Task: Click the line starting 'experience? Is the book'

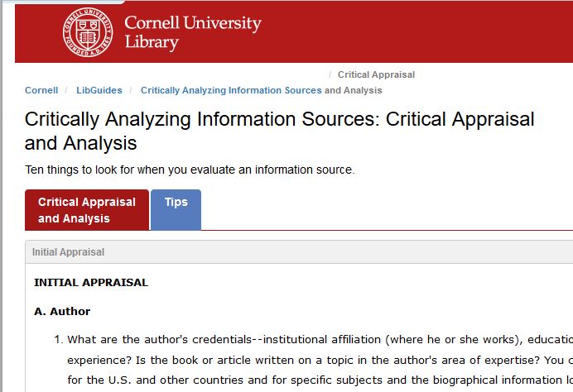Action: tap(320, 361)
